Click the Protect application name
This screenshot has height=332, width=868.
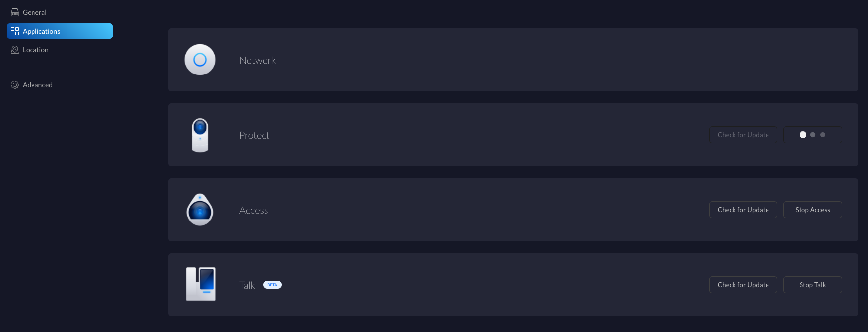pyautogui.click(x=254, y=135)
